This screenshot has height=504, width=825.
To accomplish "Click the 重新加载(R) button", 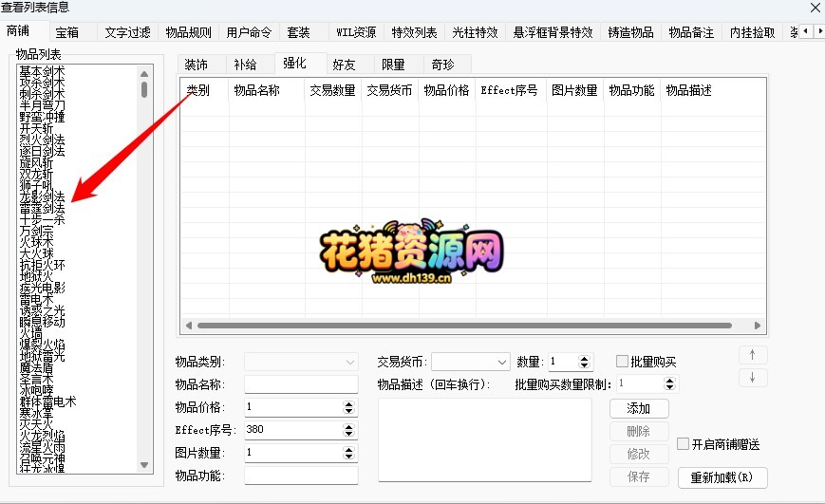I will pos(722,477).
